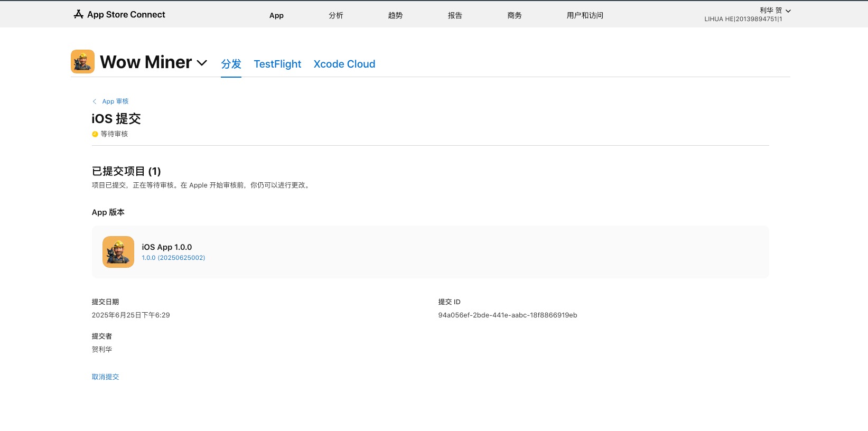Screen dimensions: 868x431
Task: Click the submission ID 94a056ef-2bde-441e-aabc-18f8866919eb
Action: 508,315
